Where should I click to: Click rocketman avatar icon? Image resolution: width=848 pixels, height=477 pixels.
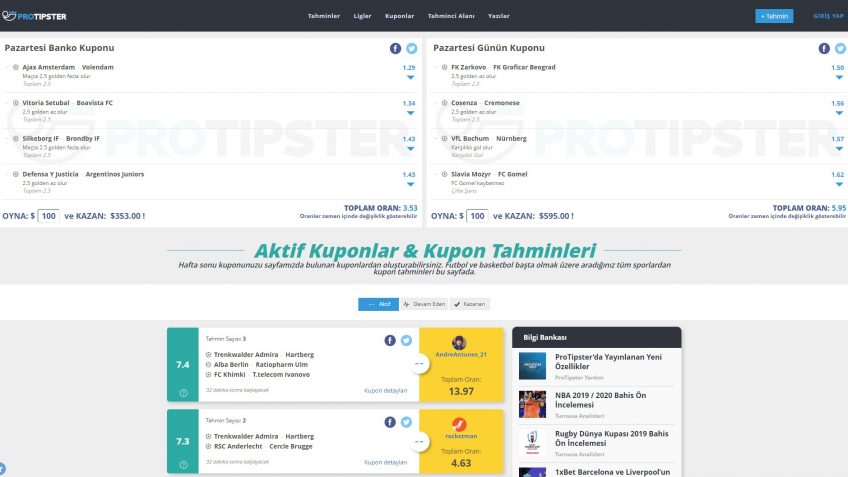(x=459, y=424)
